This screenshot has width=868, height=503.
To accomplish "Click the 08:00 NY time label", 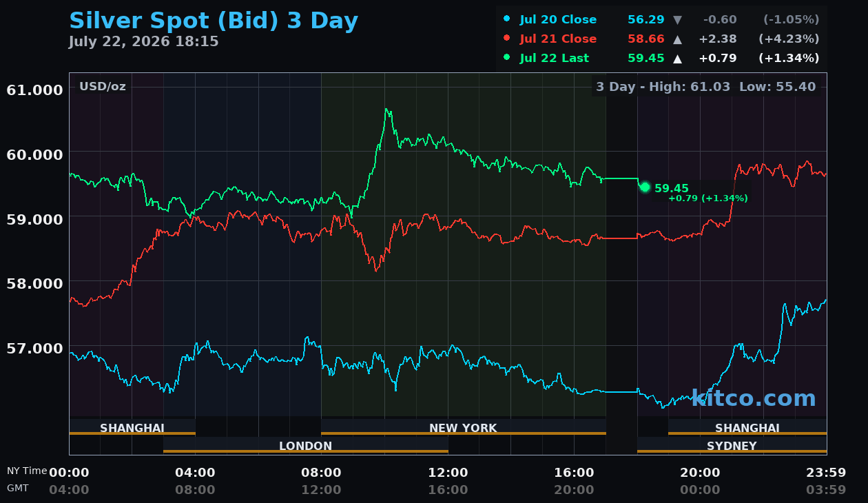I will (x=321, y=473).
